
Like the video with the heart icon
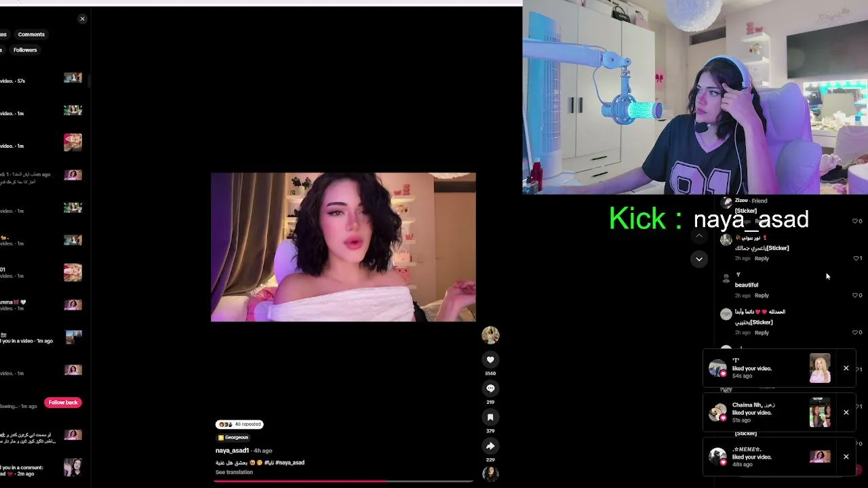point(490,360)
